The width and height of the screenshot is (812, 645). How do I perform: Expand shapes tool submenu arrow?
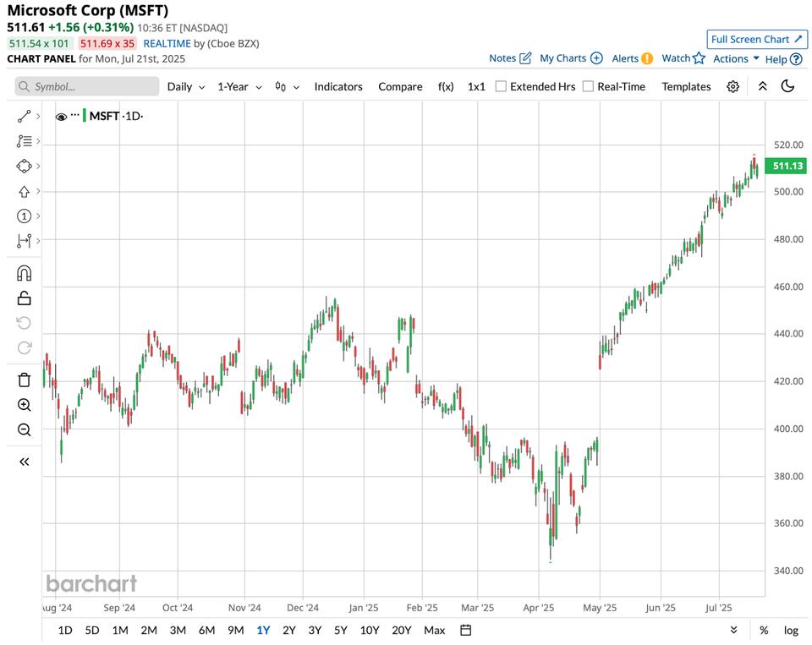point(38,167)
